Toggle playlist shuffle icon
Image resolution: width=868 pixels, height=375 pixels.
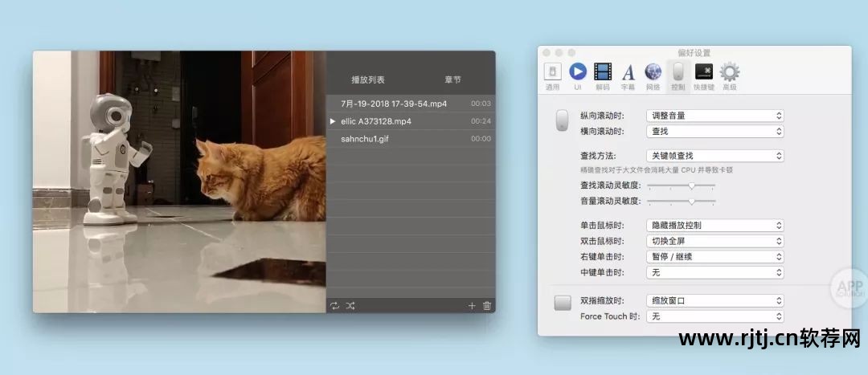pos(350,305)
